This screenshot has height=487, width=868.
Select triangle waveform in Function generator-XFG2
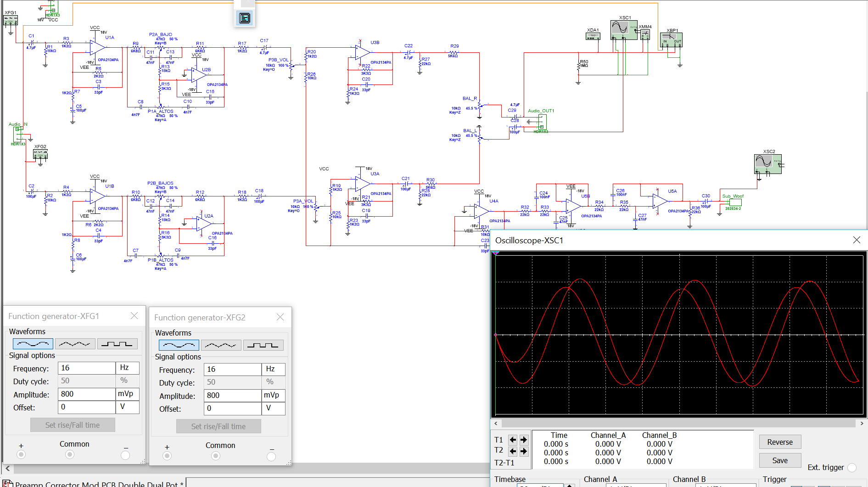tap(221, 345)
